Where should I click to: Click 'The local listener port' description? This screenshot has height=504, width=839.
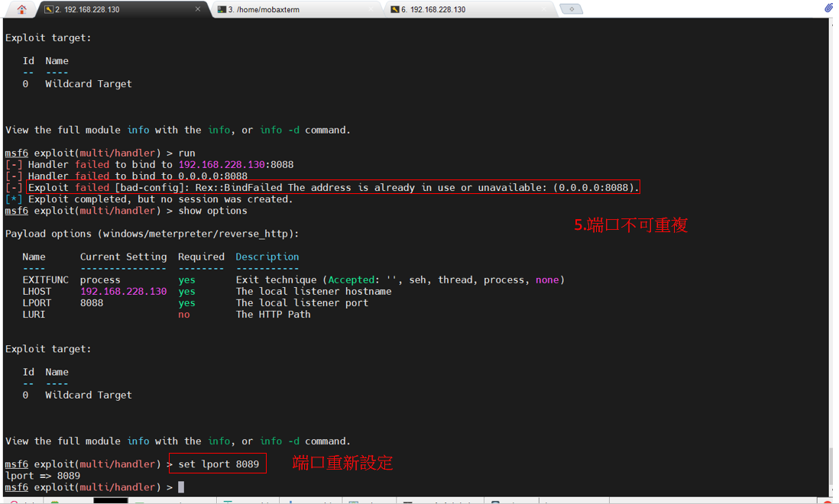pyautogui.click(x=303, y=302)
